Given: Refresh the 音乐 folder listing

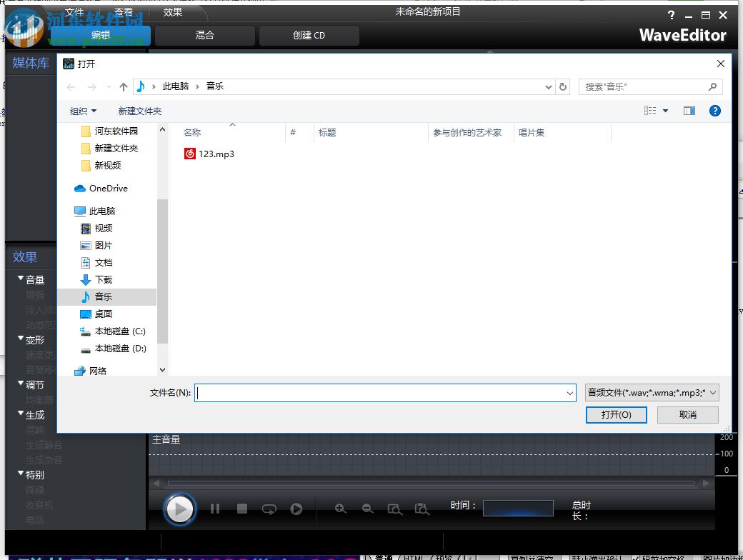Looking at the screenshot, I should pos(564,86).
